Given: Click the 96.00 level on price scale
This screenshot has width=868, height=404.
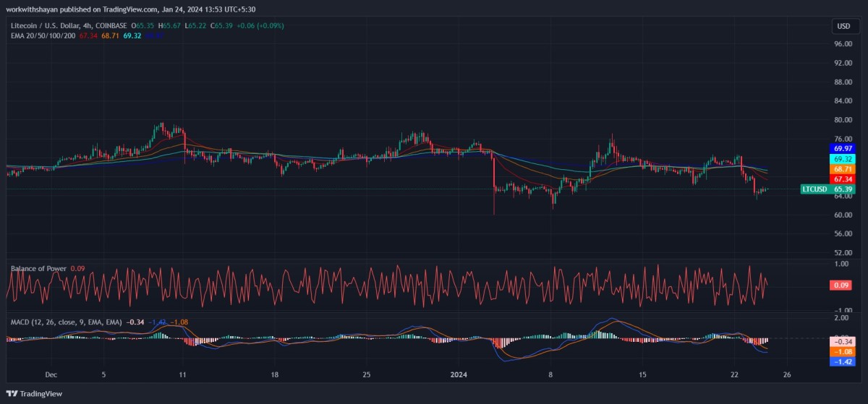Looking at the screenshot, I should point(842,44).
